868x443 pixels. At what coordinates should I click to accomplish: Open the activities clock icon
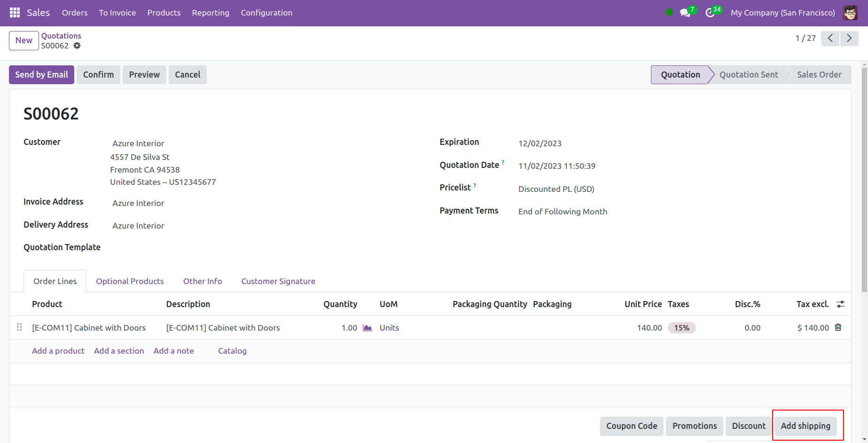coord(710,13)
